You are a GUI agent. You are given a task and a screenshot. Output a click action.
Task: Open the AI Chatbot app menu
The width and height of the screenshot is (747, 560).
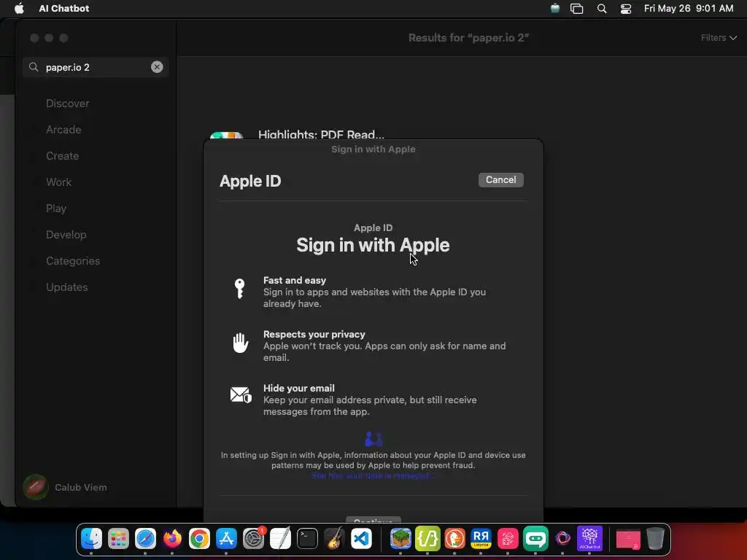pyautogui.click(x=64, y=8)
